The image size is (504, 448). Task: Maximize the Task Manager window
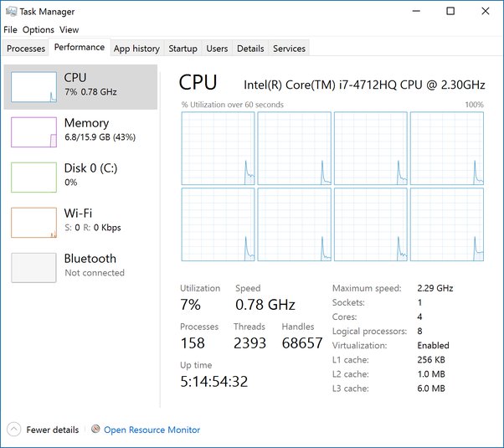click(450, 11)
